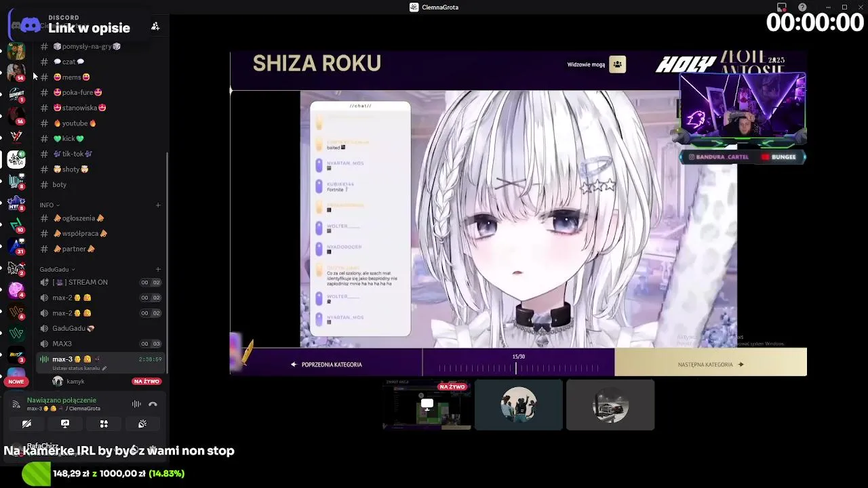This screenshot has height=488, width=868.
Task: Open the HYP server with badge 8
Action: coord(16,203)
